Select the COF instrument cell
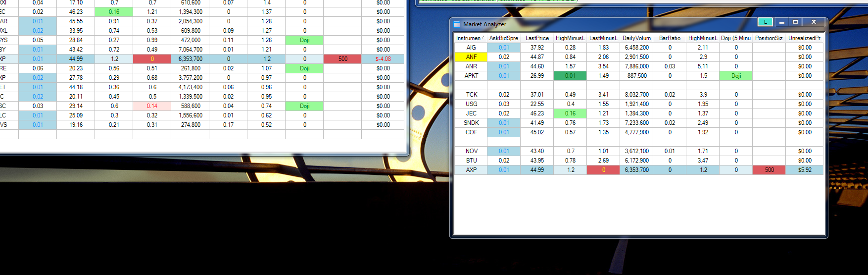This screenshot has width=868, height=275. (x=471, y=132)
